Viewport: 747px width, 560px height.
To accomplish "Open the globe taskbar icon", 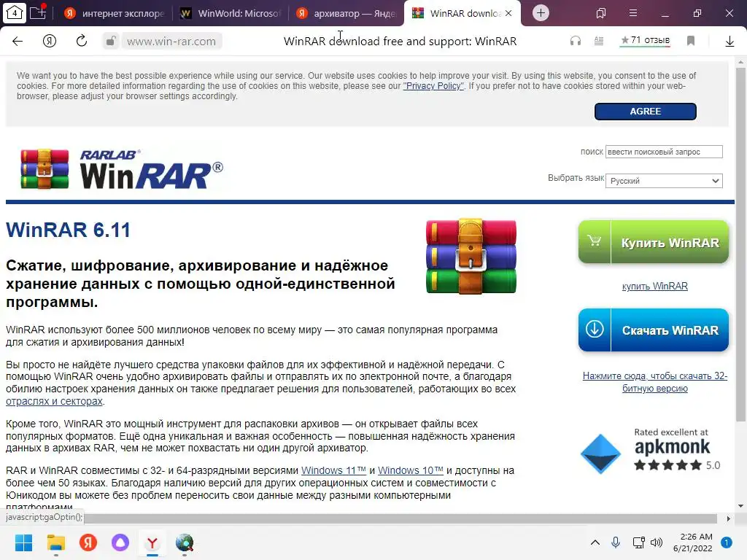I will pyautogui.click(x=185, y=542).
